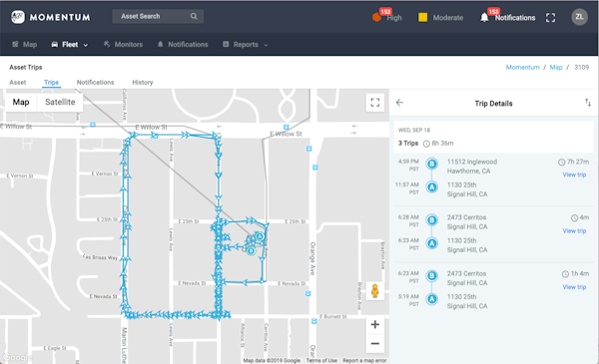Open the ZL user avatar
This screenshot has height=364, width=599.
579,17
